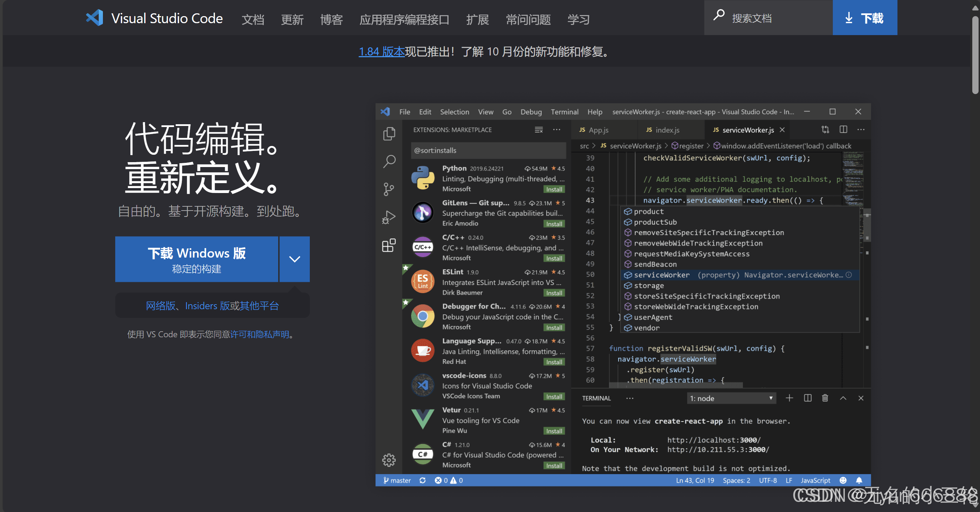Close the serviceWorker.js tab
Image resolution: width=980 pixels, height=512 pixels.
click(782, 130)
